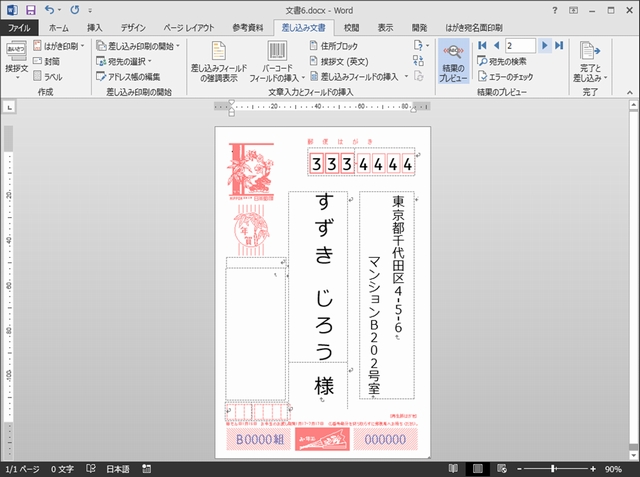Click the 日本語 language indicator
640x477 pixels.
point(118,469)
